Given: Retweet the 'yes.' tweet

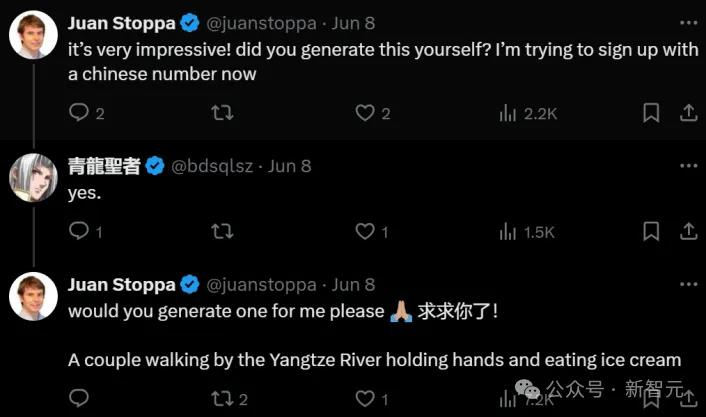Looking at the screenshot, I should [x=224, y=232].
